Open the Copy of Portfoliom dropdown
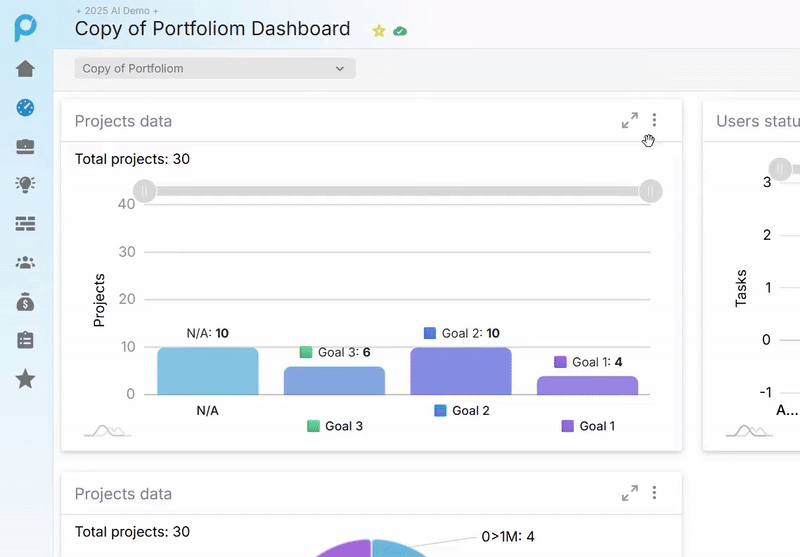 pyautogui.click(x=215, y=69)
